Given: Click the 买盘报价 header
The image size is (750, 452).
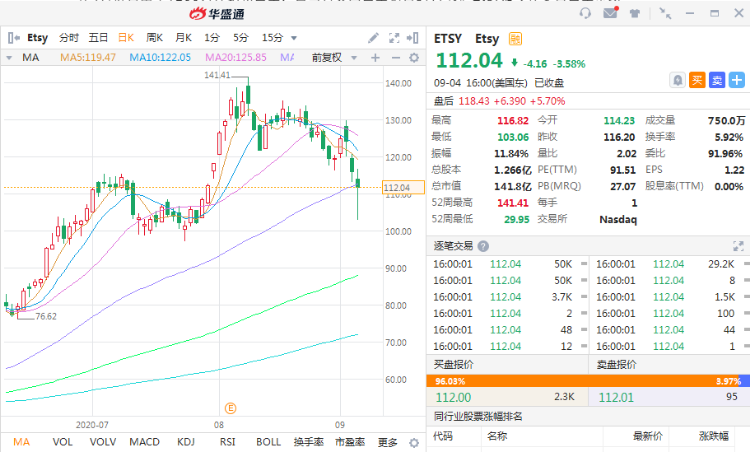Looking at the screenshot, I should 453,365.
